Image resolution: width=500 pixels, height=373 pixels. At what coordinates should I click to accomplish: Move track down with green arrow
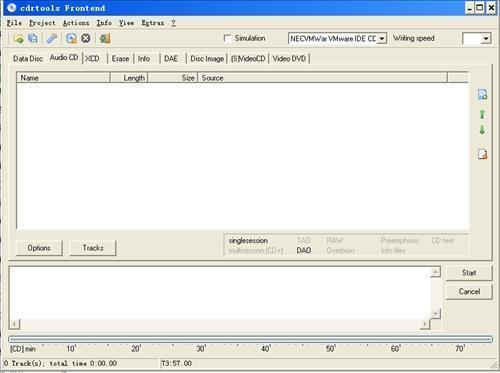point(482,130)
